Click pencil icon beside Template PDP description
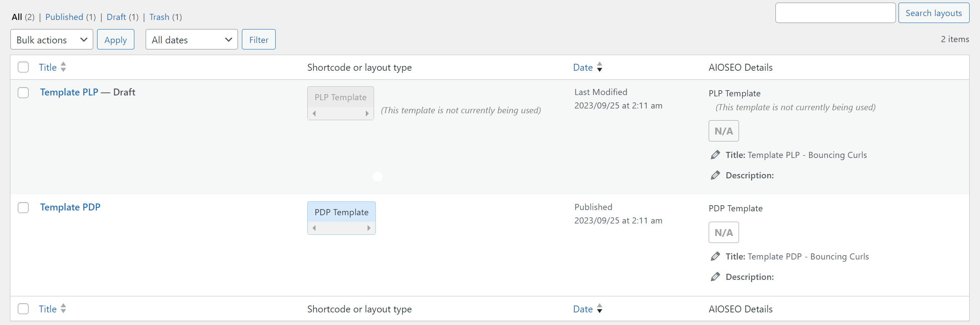This screenshot has height=325, width=980. [x=715, y=277]
